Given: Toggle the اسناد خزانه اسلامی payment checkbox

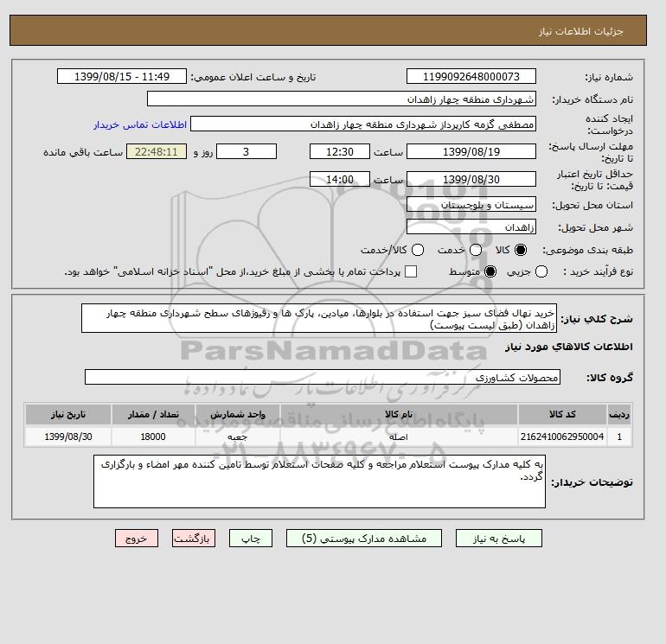Looking at the screenshot, I should pos(411,271).
